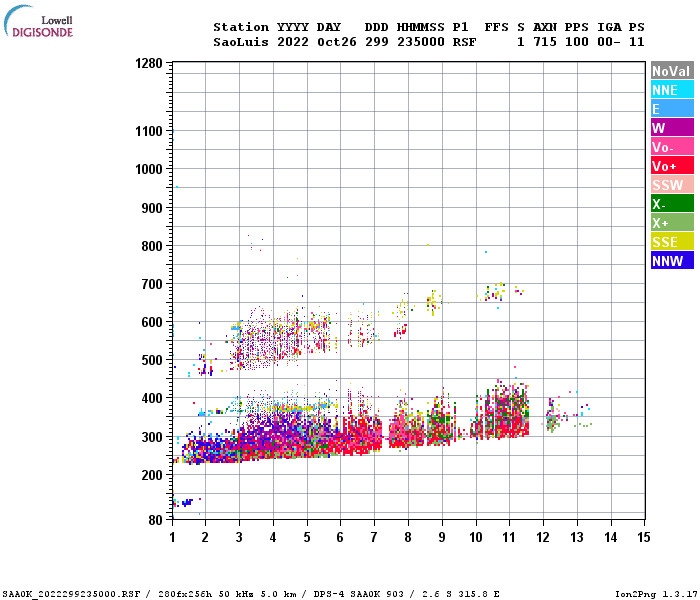Click the date value Oct26
The width and height of the screenshot is (700, 600).
click(337, 42)
